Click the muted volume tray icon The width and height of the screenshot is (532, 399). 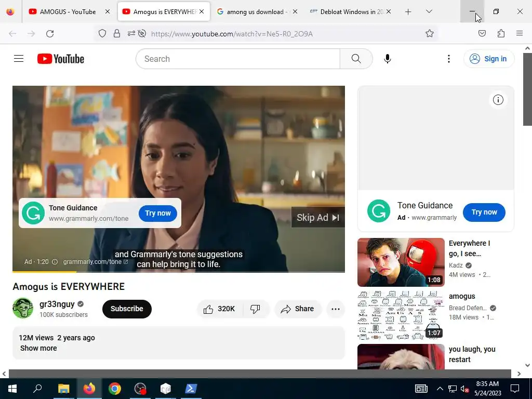coord(464,389)
